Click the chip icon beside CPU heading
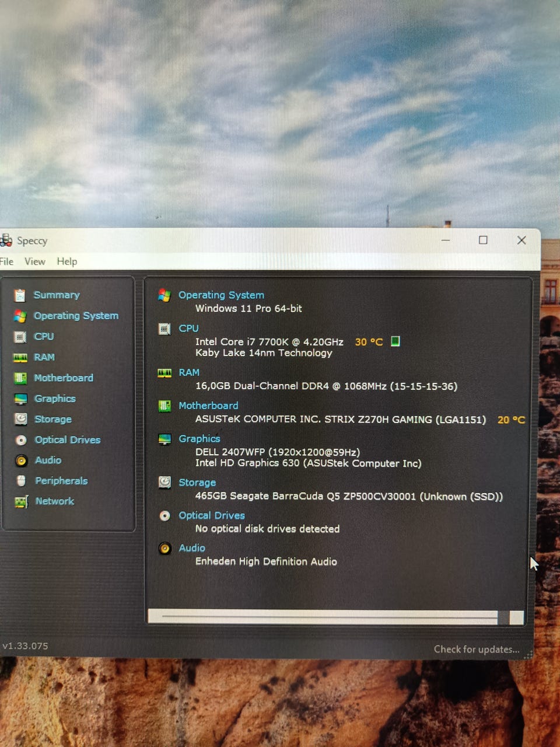 click(164, 329)
